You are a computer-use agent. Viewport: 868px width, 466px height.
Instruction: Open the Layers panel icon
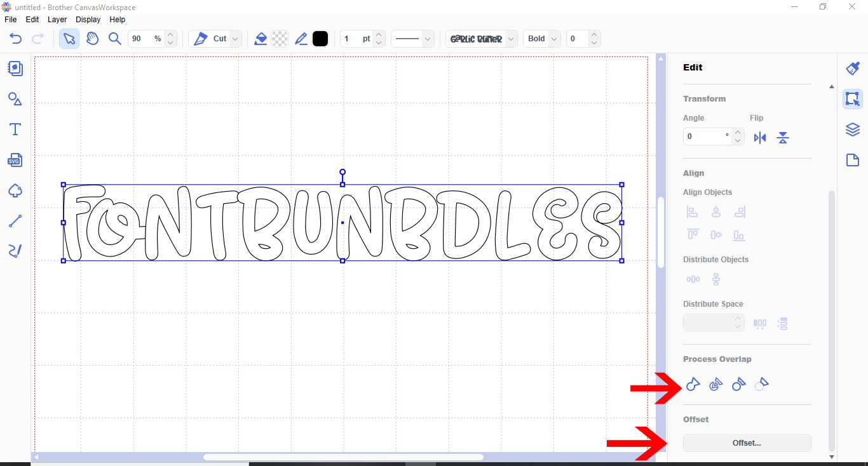tap(853, 130)
